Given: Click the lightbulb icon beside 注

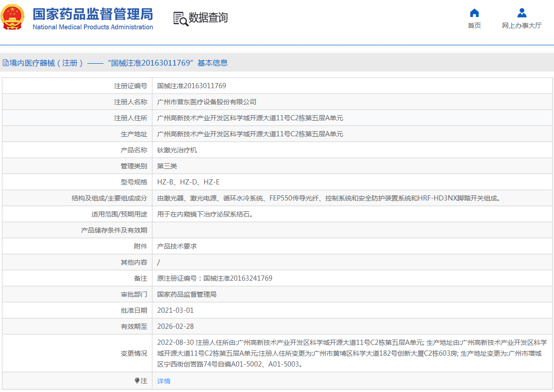Looking at the screenshot, I should pyautogui.click(x=137, y=381).
